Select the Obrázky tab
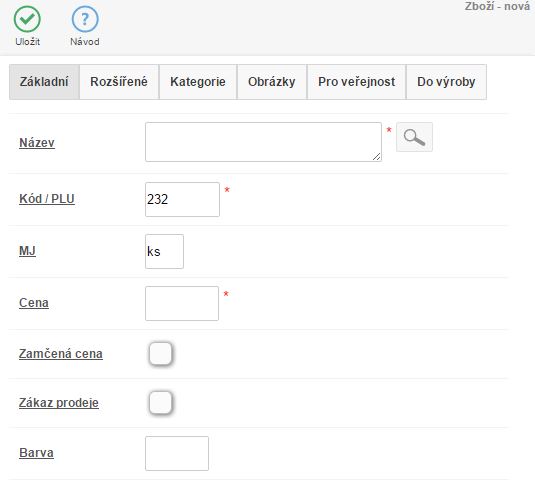Image resolution: width=535 pixels, height=487 pixels. click(272, 82)
